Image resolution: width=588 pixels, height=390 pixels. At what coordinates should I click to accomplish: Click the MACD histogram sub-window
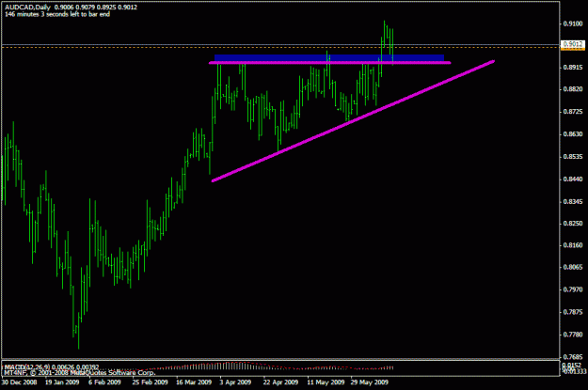[280, 368]
